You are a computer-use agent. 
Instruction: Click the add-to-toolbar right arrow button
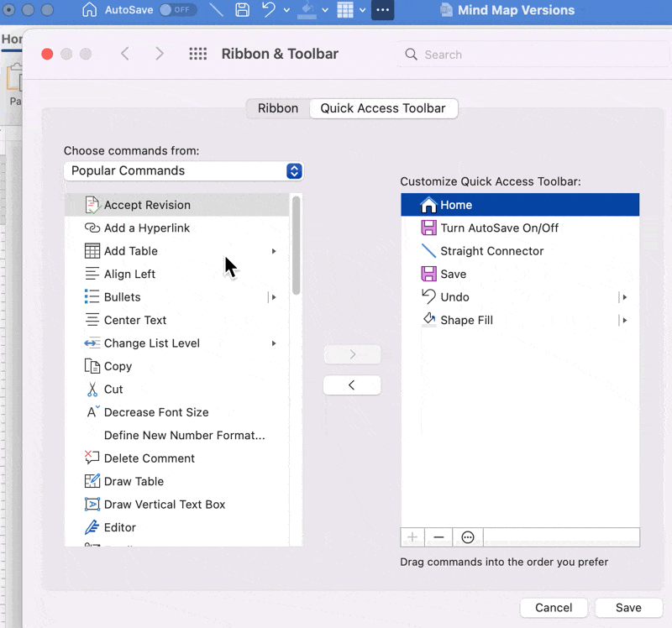pos(352,354)
